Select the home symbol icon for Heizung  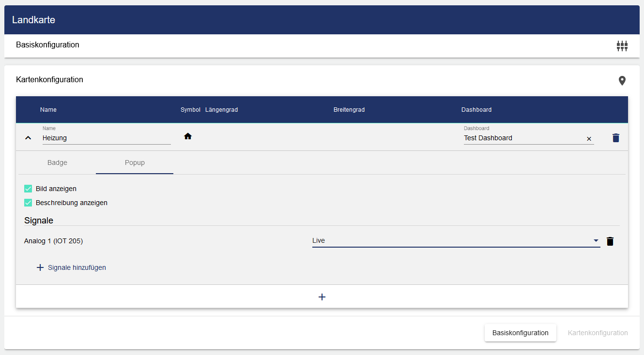pos(188,137)
